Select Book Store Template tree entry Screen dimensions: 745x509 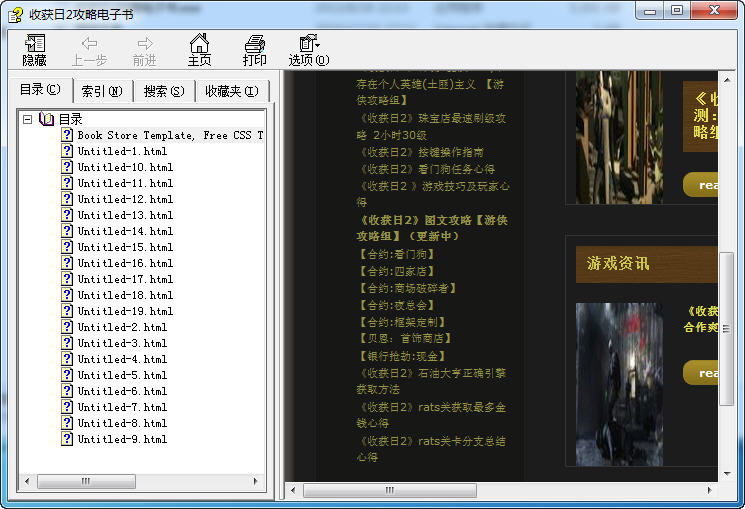pos(170,135)
